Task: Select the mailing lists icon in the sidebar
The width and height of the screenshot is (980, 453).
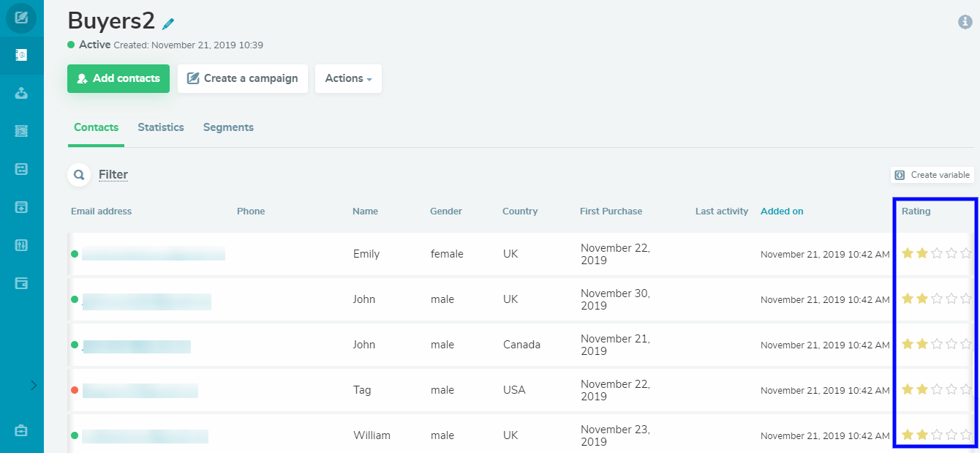Action: (x=21, y=55)
